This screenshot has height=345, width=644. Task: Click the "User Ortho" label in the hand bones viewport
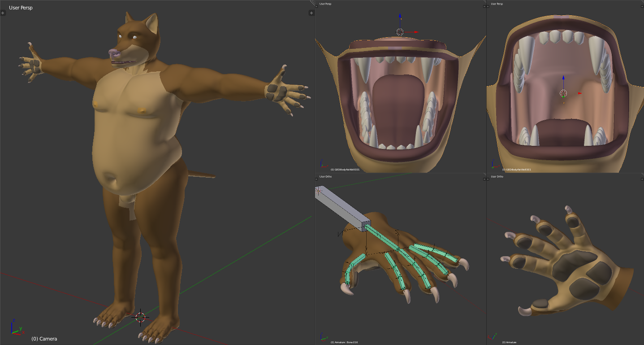tap(325, 177)
